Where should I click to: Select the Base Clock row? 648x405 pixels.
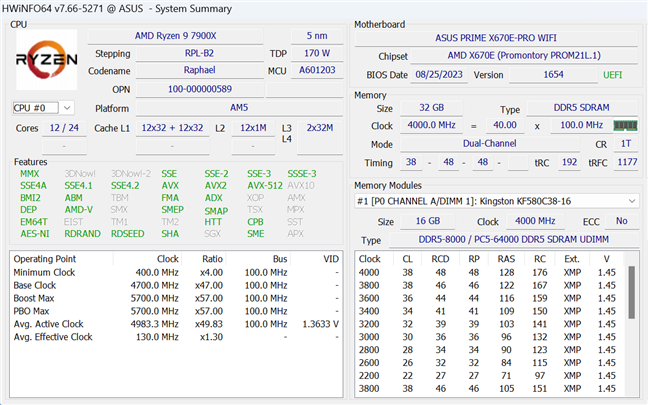(x=176, y=286)
